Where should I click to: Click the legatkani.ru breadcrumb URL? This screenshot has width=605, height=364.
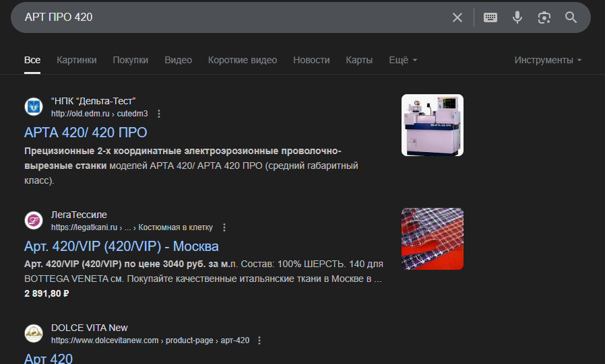tap(132, 227)
